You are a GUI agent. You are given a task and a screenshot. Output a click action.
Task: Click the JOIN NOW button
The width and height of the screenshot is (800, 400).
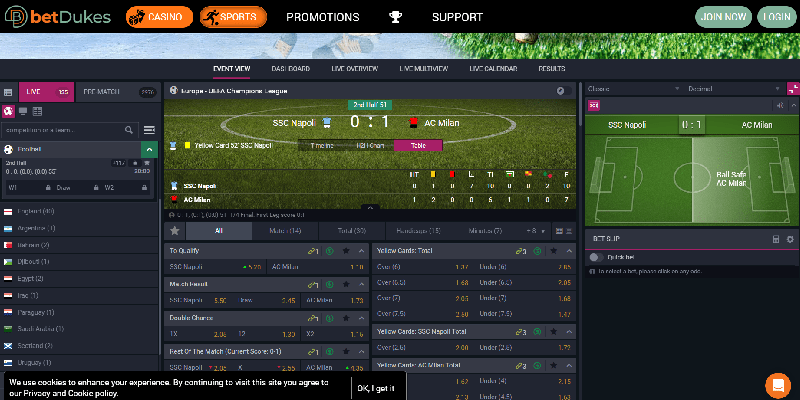coord(723,17)
